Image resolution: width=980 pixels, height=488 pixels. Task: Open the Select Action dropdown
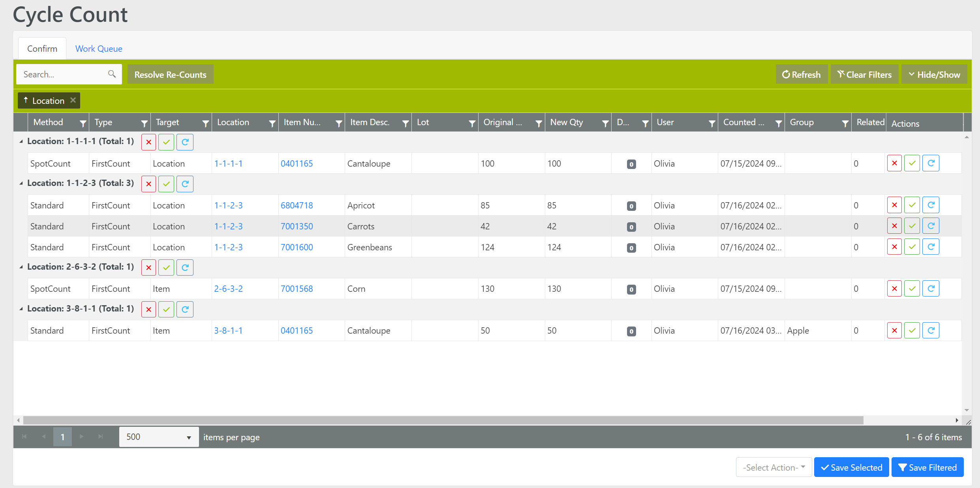[x=773, y=467]
